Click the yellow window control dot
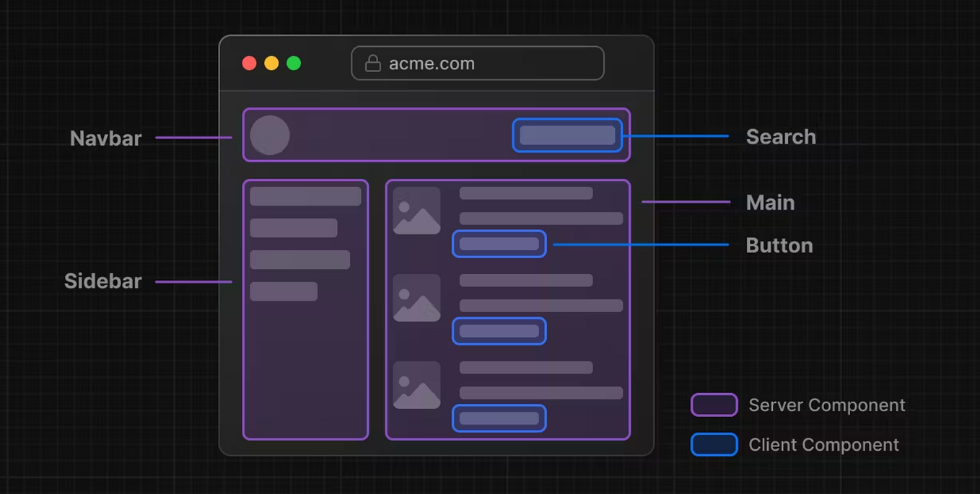980x494 pixels. click(x=271, y=63)
